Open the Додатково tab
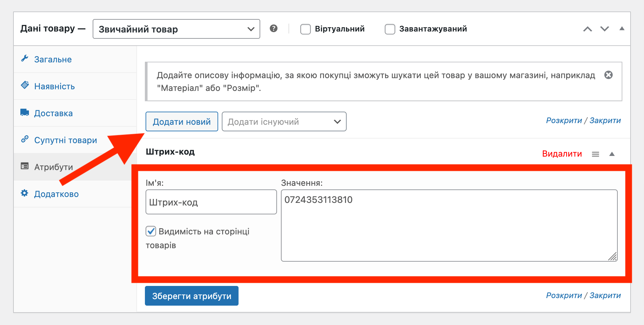This screenshot has height=325, width=644. coord(75,194)
